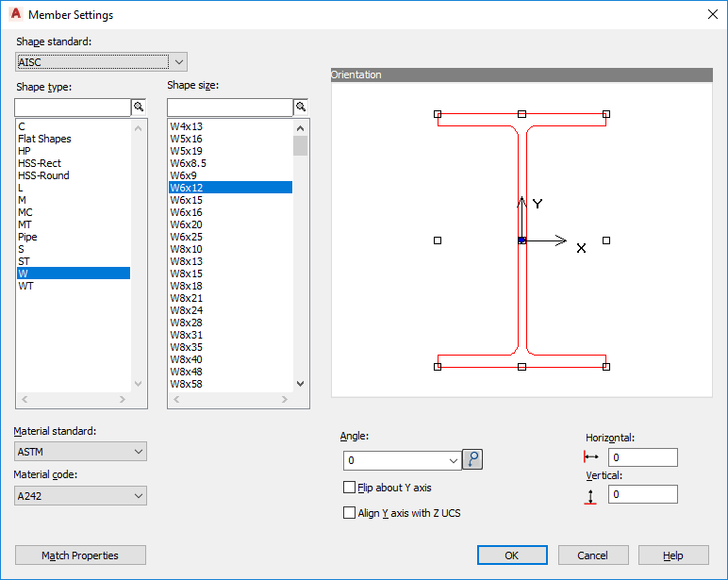Click the Horizontal offset arrow icon
This screenshot has width=728, height=580.
(591, 457)
